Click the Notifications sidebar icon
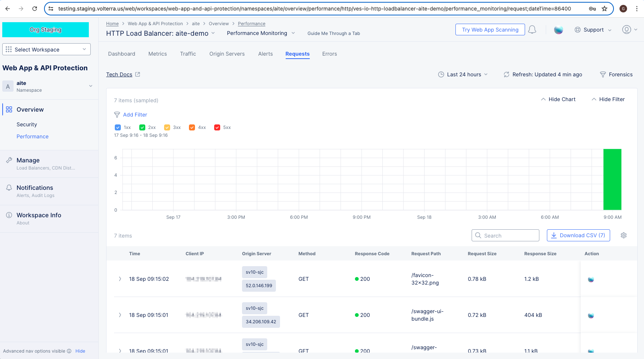This screenshot has height=359, width=644. click(x=9, y=187)
